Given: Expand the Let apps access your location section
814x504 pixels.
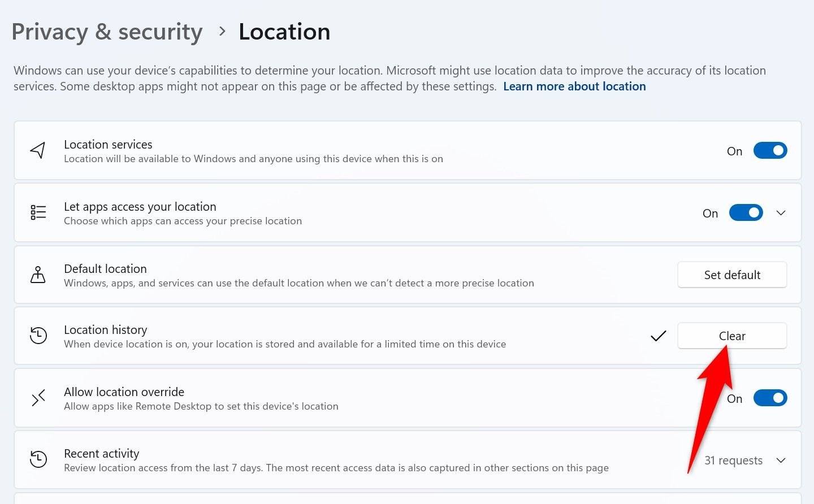Looking at the screenshot, I should (781, 213).
